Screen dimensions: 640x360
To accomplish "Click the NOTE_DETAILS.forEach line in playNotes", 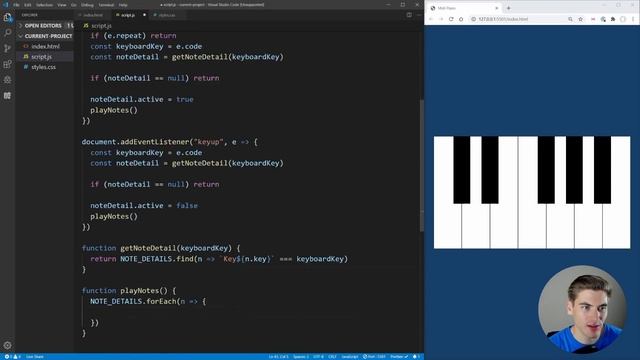I will 148,301.
